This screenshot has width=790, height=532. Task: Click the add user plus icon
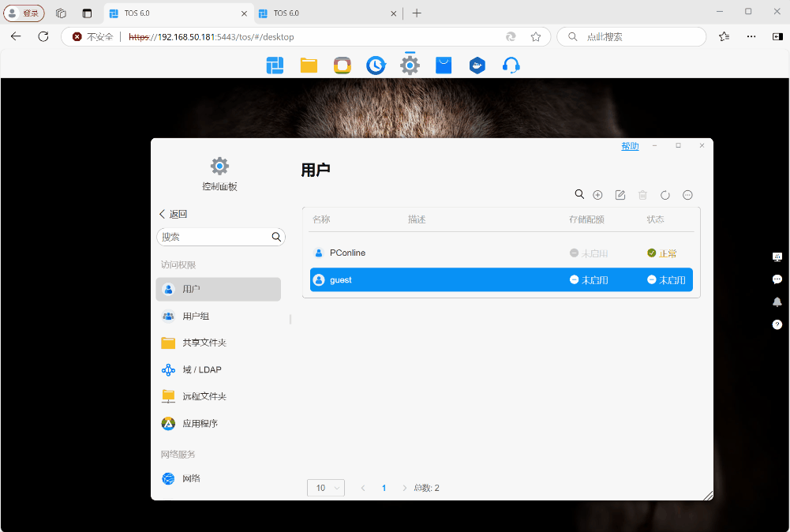pos(597,195)
